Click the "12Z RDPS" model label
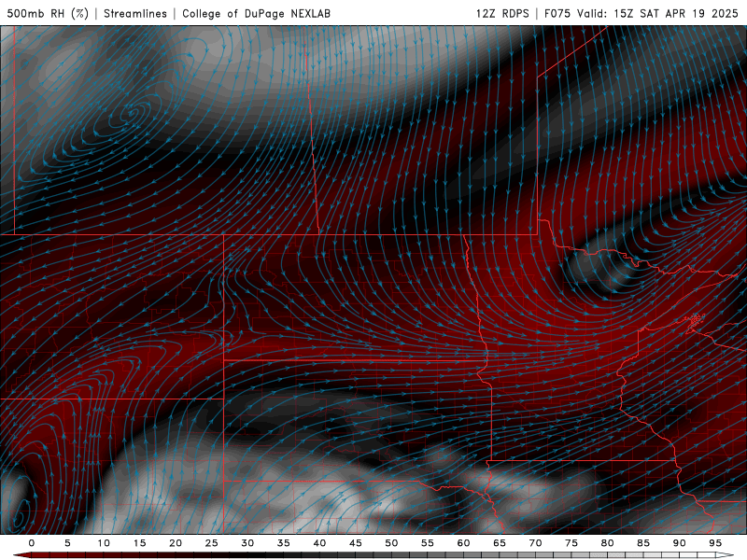 click(x=502, y=13)
